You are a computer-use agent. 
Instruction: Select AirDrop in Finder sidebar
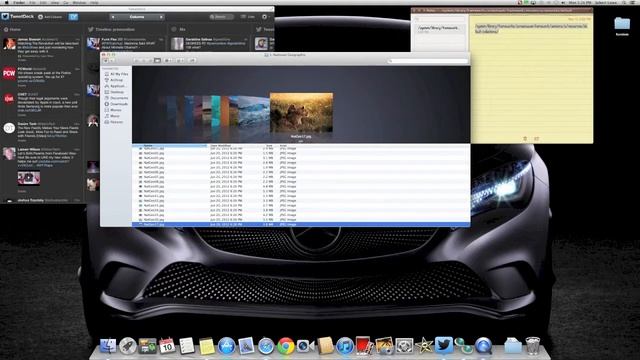click(114, 80)
